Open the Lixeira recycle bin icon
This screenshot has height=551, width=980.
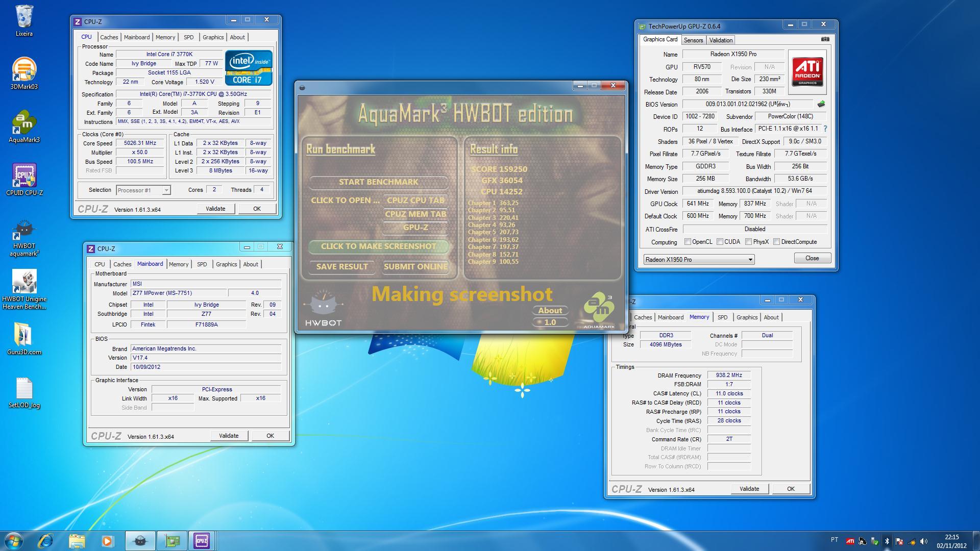click(24, 21)
